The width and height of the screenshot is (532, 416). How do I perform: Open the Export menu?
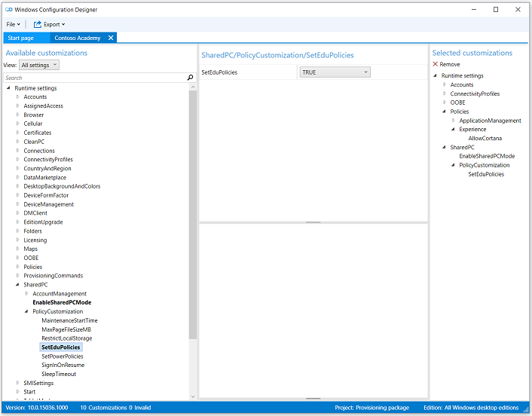(x=49, y=24)
